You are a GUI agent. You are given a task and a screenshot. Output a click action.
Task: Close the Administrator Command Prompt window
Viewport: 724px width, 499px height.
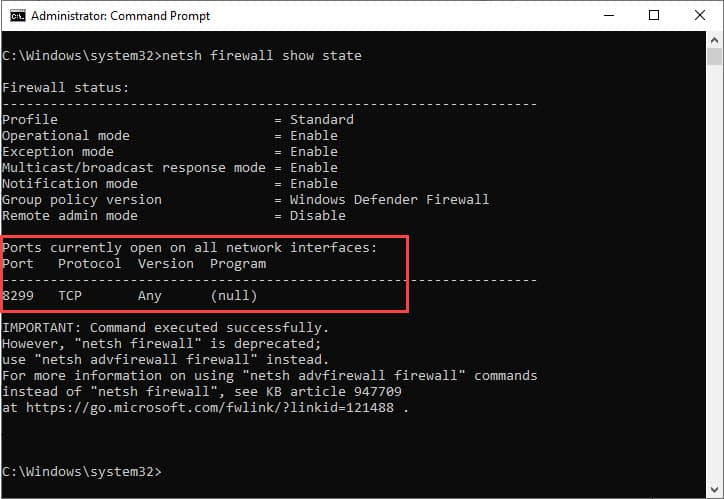pyautogui.click(x=700, y=15)
